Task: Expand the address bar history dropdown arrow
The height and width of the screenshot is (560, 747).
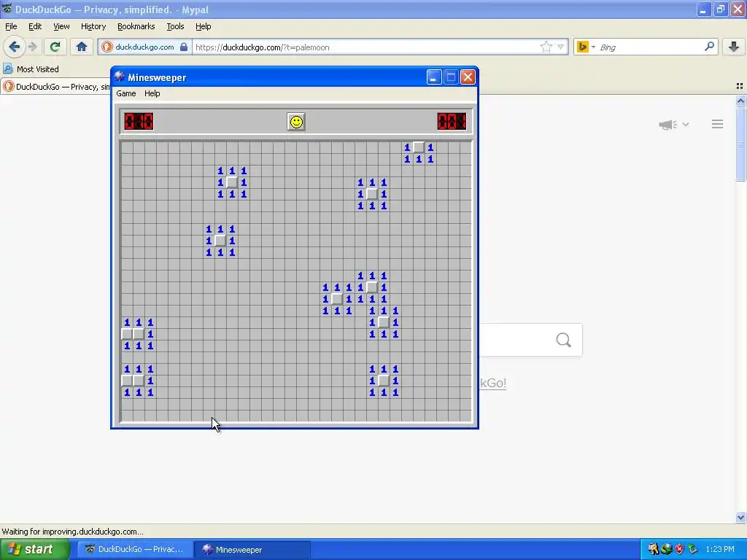Action: (561, 47)
